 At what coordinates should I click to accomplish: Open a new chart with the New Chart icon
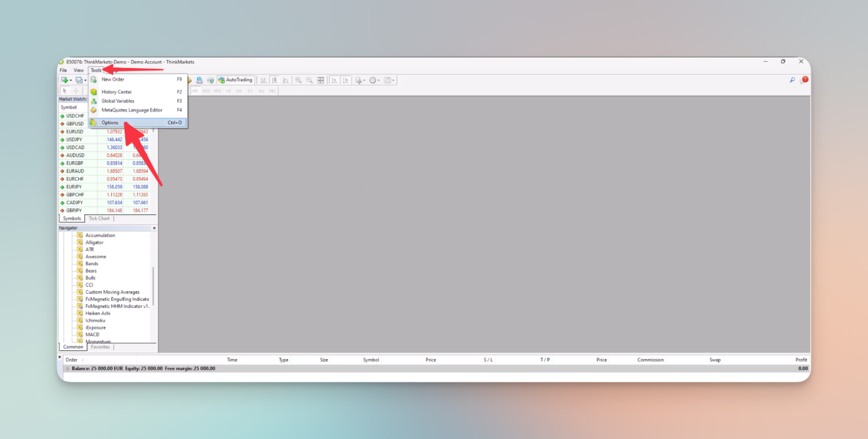64,80
